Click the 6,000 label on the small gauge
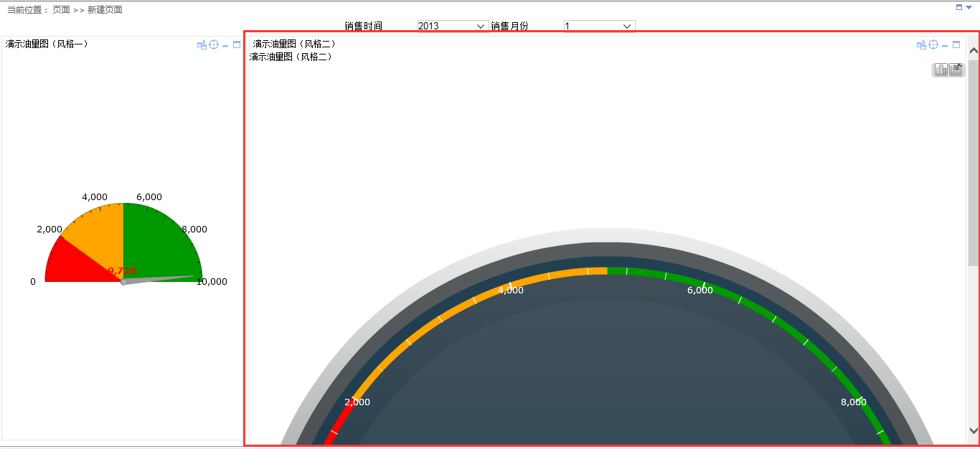The height and width of the screenshot is (449, 980). [x=149, y=197]
